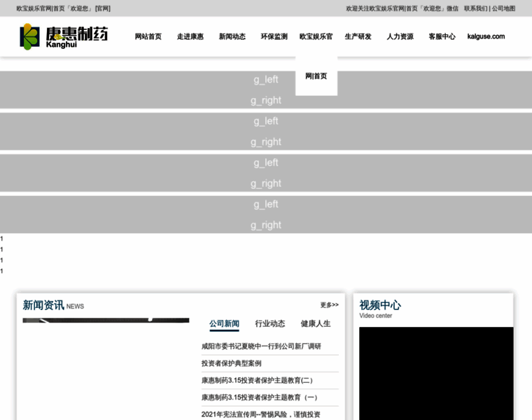Click the 公司地图 link in top bar
The height and width of the screenshot is (420, 532).
click(x=503, y=8)
